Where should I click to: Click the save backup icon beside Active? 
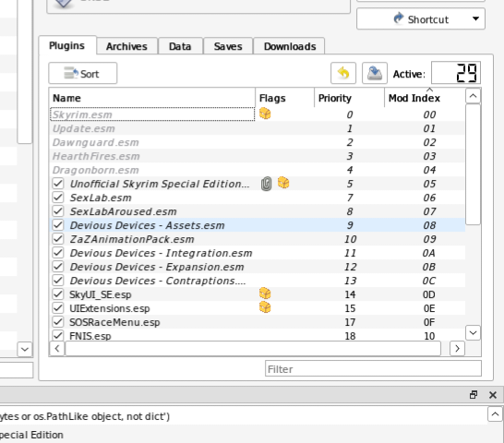coord(375,73)
